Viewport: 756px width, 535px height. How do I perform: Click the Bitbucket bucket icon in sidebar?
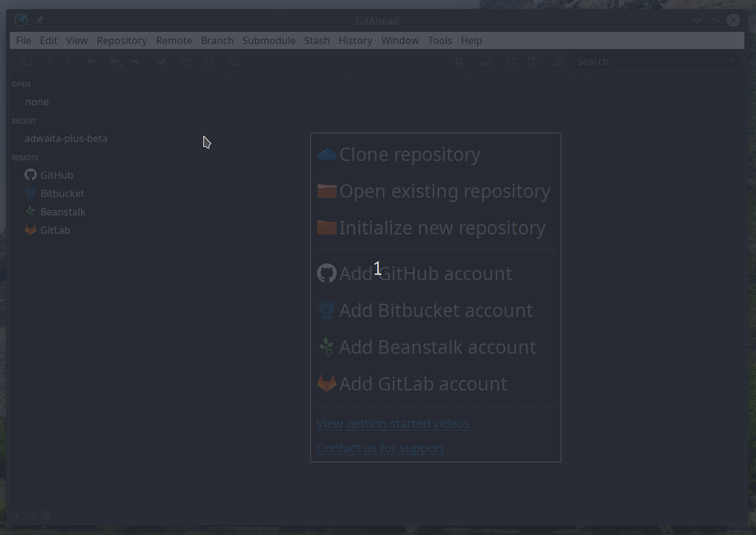pyautogui.click(x=31, y=193)
